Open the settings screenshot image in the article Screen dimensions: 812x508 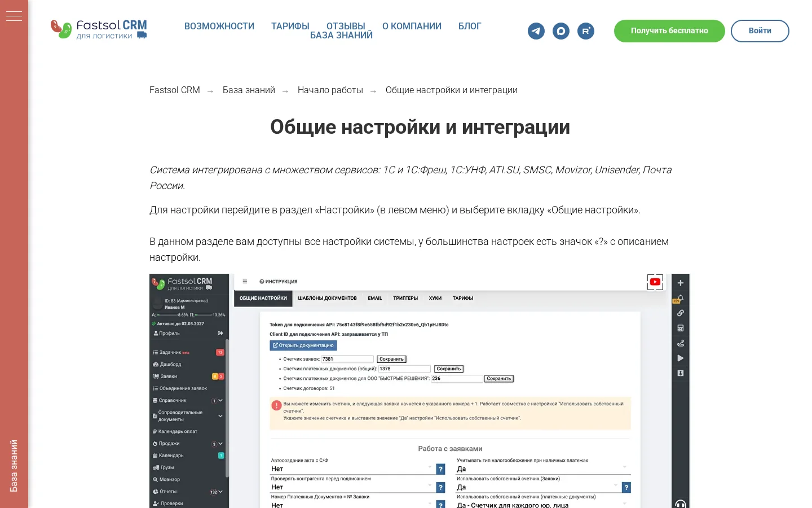(x=420, y=391)
